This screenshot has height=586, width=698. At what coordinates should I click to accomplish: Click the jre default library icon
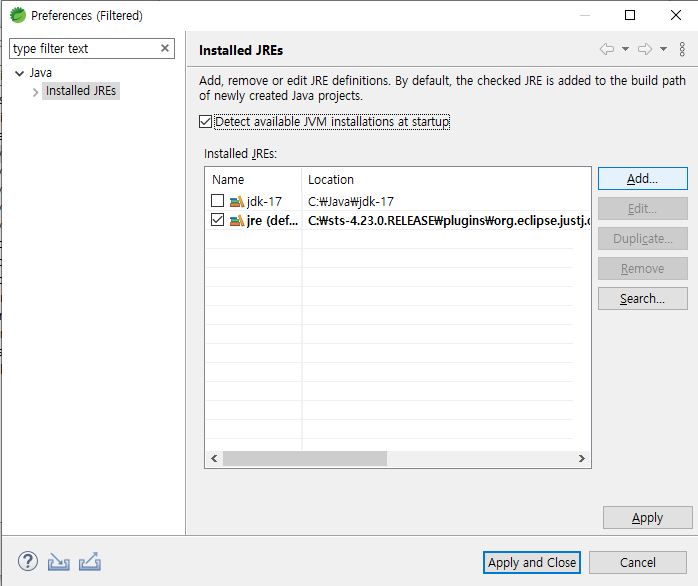236,220
